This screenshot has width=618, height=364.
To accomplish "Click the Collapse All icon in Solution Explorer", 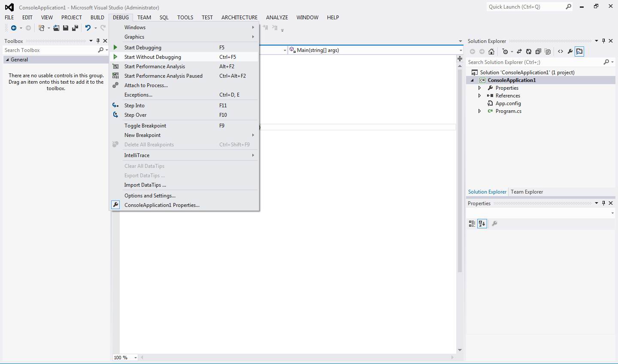I will pyautogui.click(x=538, y=52).
